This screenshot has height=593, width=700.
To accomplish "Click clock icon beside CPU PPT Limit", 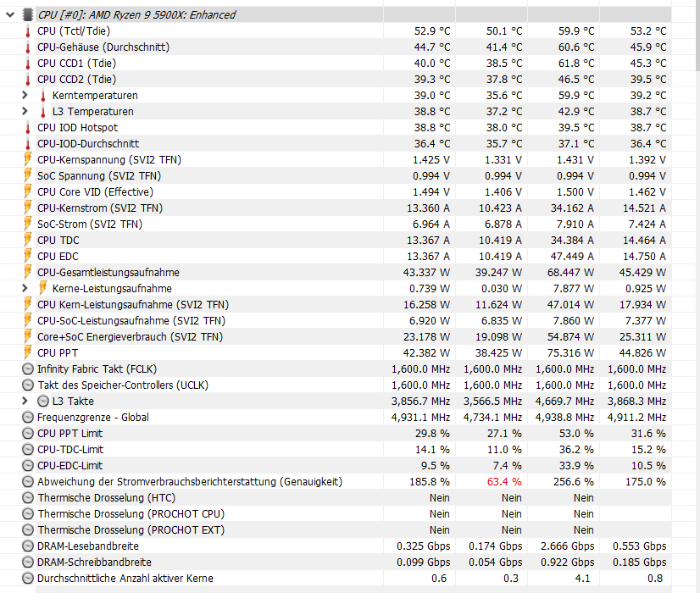I will 28,433.
